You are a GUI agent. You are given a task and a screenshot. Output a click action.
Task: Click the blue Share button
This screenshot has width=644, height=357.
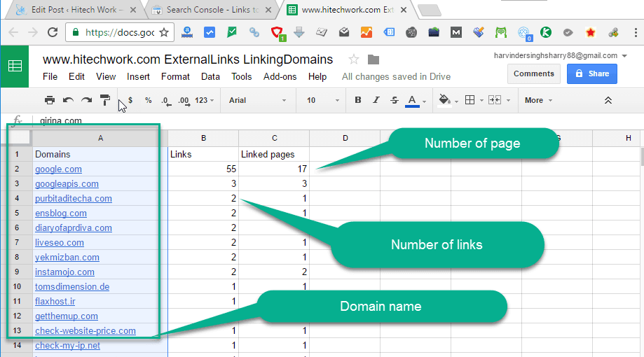pos(592,74)
